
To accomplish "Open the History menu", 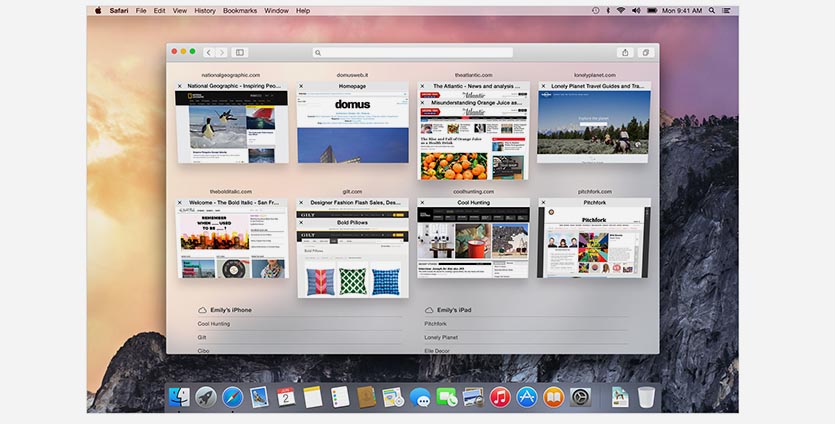I will [205, 10].
